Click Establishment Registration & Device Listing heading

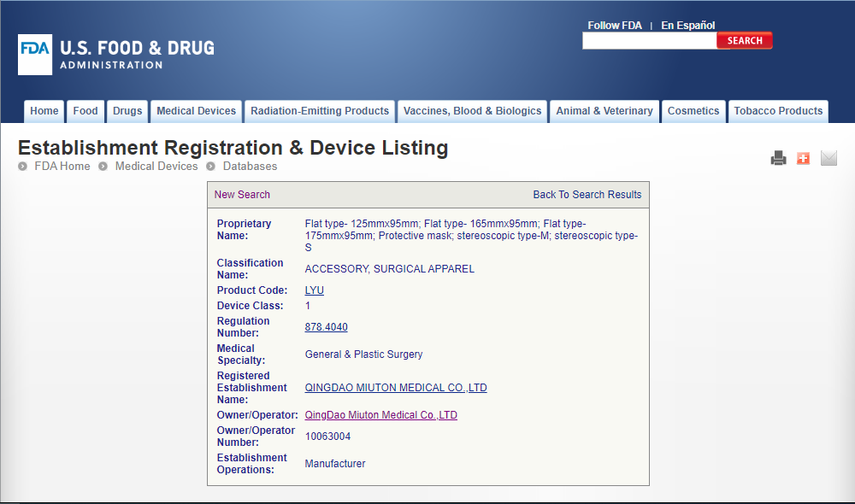pos(233,148)
